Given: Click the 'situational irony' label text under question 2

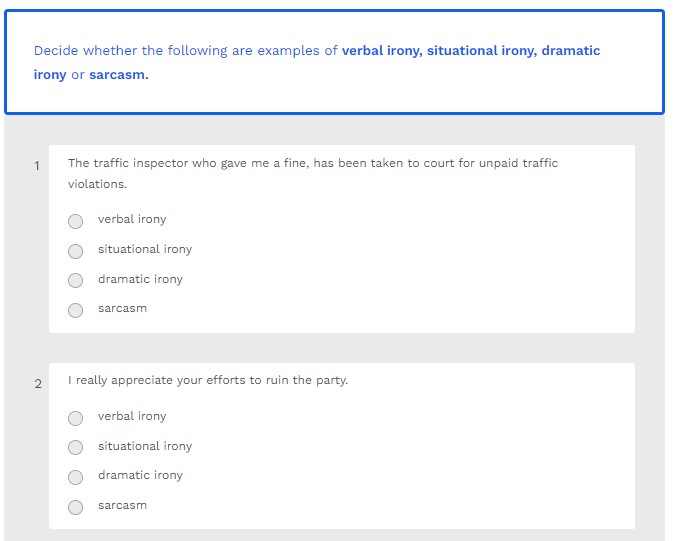Looking at the screenshot, I should [x=145, y=446].
